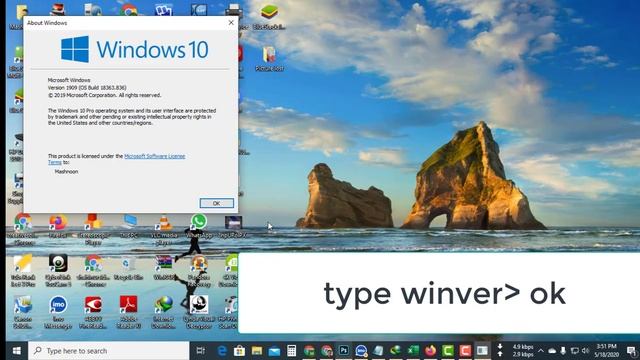The image size is (640, 360).
Task: Switch to Photoshop on the taskbar
Action: (344, 351)
